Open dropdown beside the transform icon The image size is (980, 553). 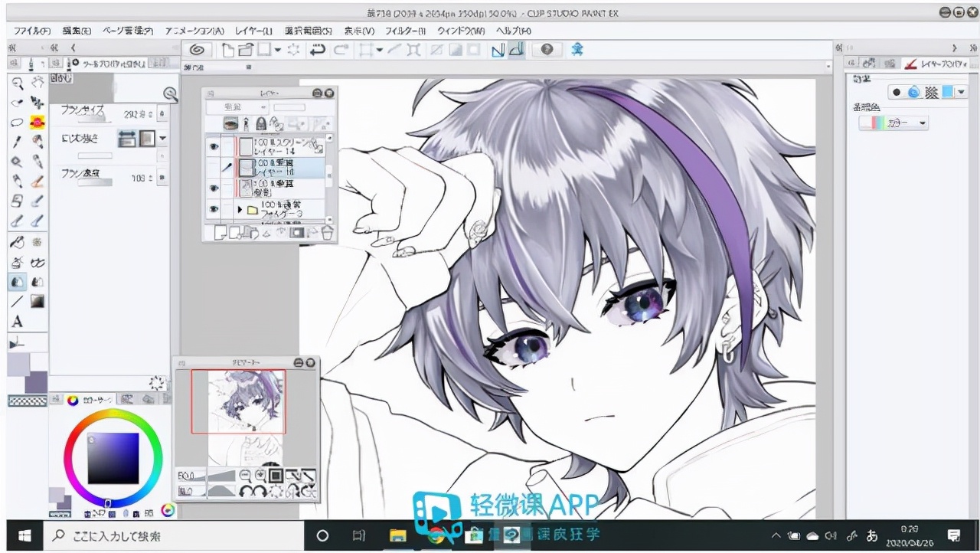(379, 50)
